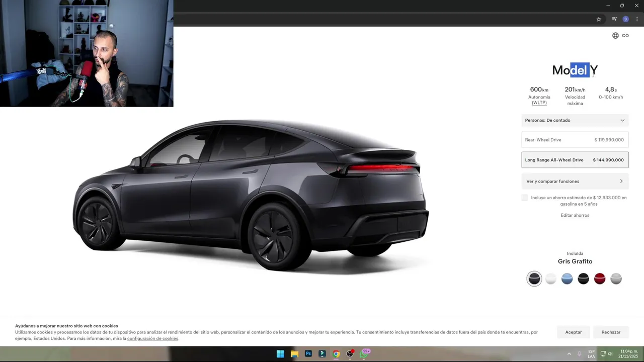Select the Rear-Wheel Drive option

575,140
